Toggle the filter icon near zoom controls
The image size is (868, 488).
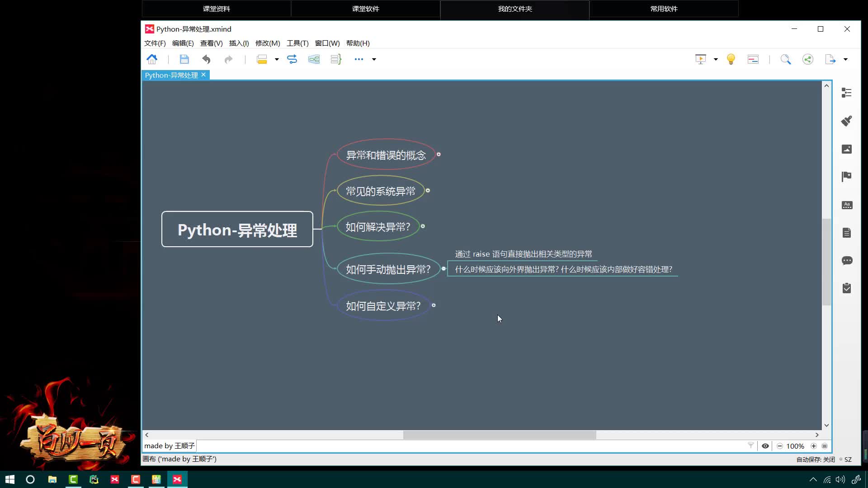751,446
